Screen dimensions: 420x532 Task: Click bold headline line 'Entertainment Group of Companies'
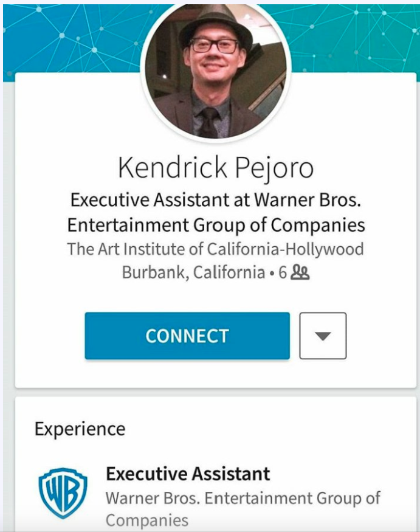click(x=216, y=225)
